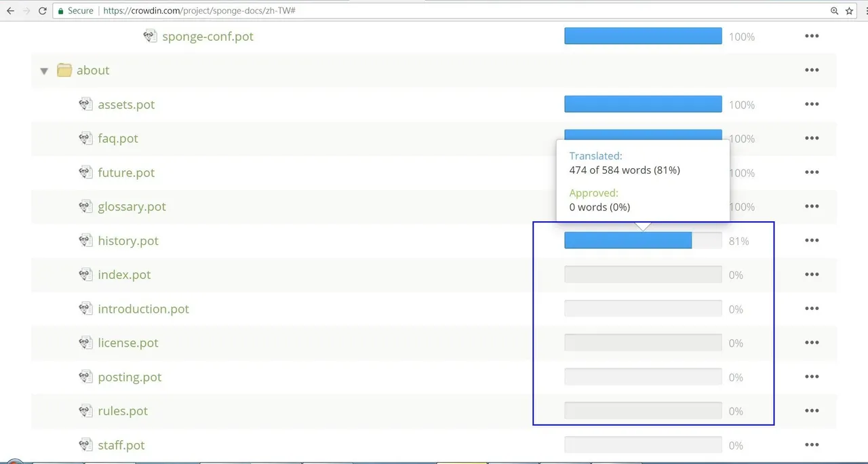Viewport: 868px width, 464px height.
Task: Click the about folder icon
Action: tap(64, 70)
